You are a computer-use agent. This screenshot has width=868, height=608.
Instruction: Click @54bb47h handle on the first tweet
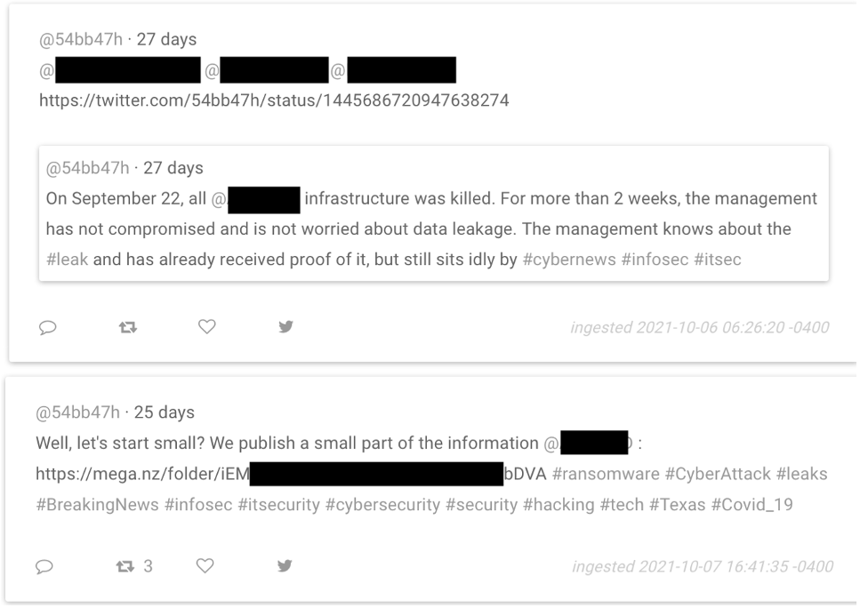80,39
